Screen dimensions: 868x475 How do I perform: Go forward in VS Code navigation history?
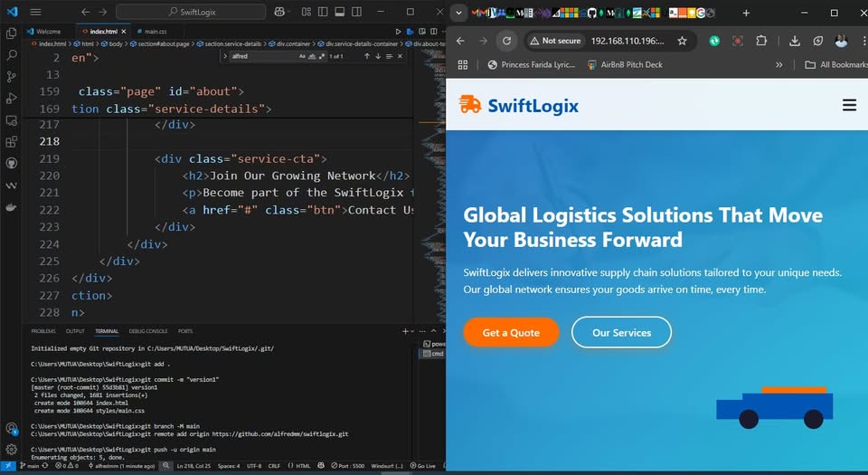tap(102, 12)
